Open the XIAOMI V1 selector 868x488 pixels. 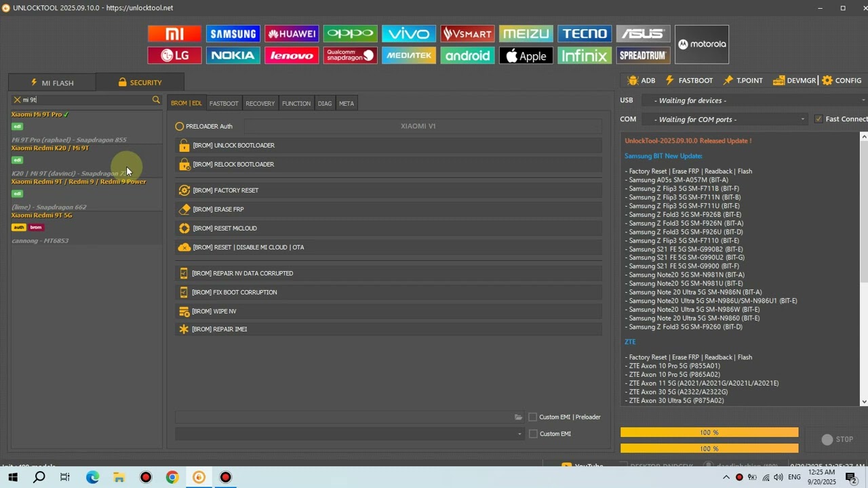(422, 126)
